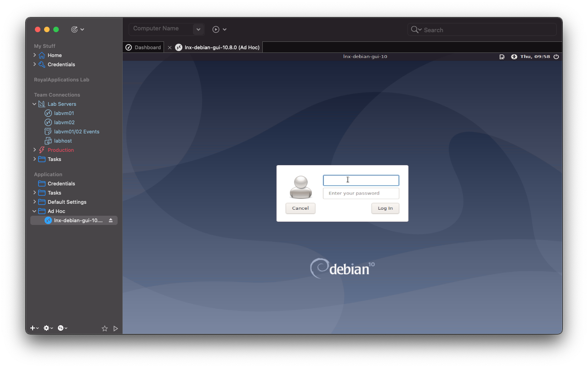
Task: Click the username input field
Action: [361, 180]
